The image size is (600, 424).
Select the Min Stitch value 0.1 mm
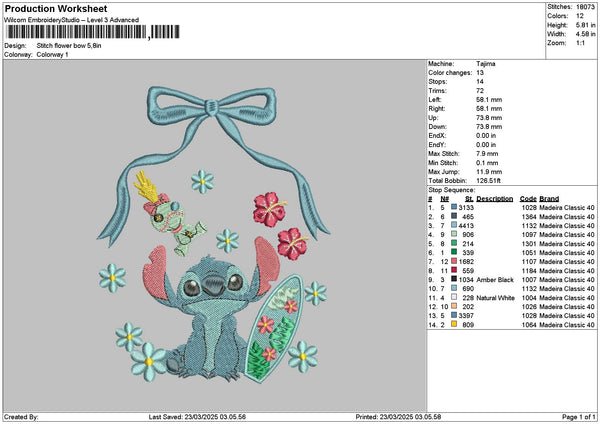pyautogui.click(x=487, y=163)
